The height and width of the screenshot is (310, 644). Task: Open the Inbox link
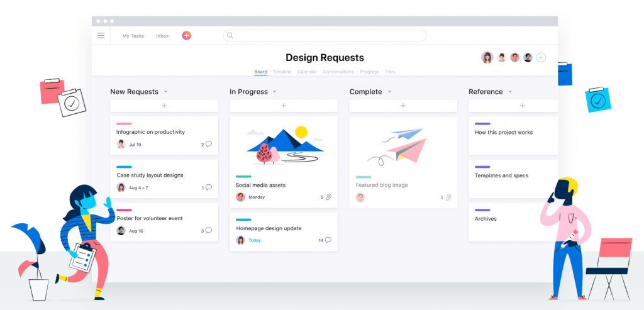click(x=162, y=36)
